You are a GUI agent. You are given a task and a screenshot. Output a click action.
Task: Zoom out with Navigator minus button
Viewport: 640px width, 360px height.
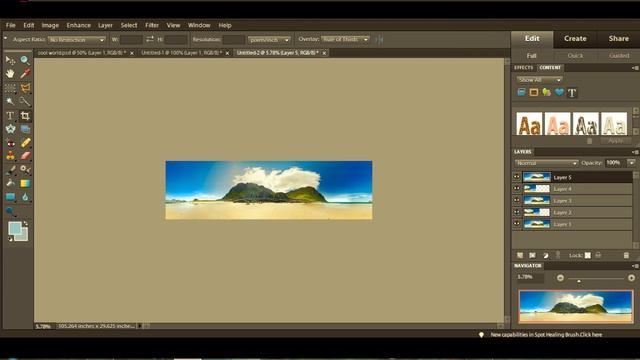coord(560,278)
